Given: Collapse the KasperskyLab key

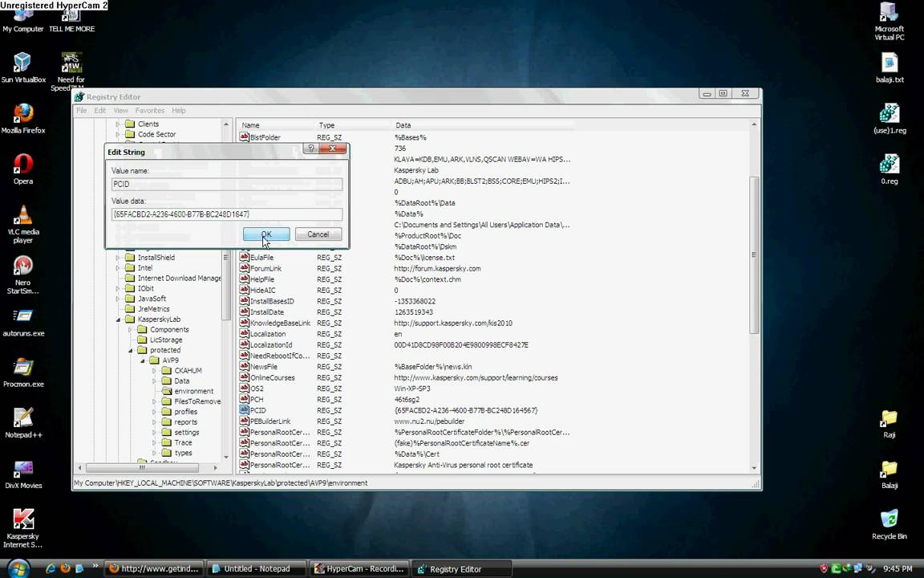Looking at the screenshot, I should tap(118, 320).
